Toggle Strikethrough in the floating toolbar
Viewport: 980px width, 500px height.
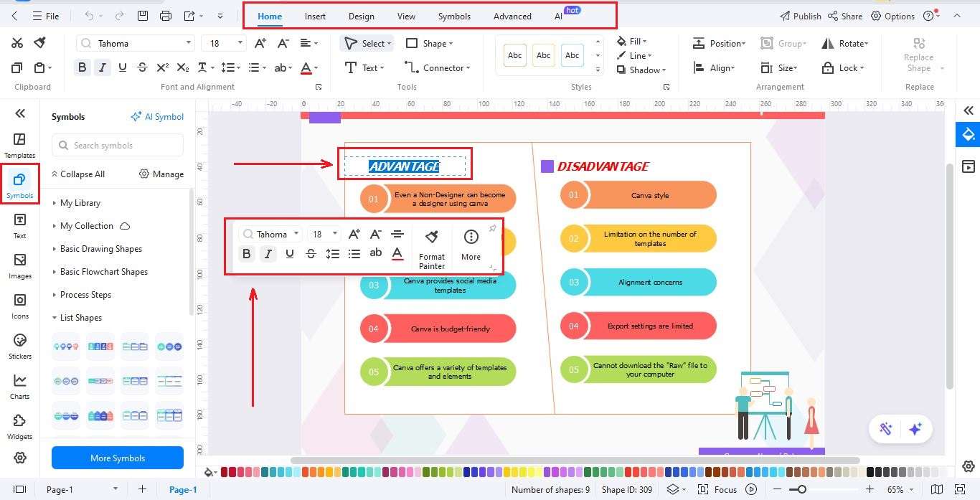[x=311, y=253]
